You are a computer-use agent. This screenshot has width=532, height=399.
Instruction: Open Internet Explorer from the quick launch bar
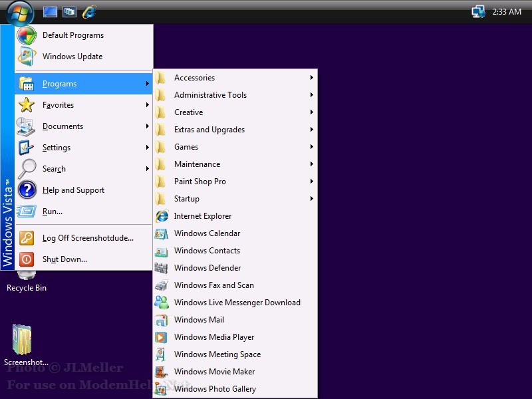pyautogui.click(x=88, y=11)
